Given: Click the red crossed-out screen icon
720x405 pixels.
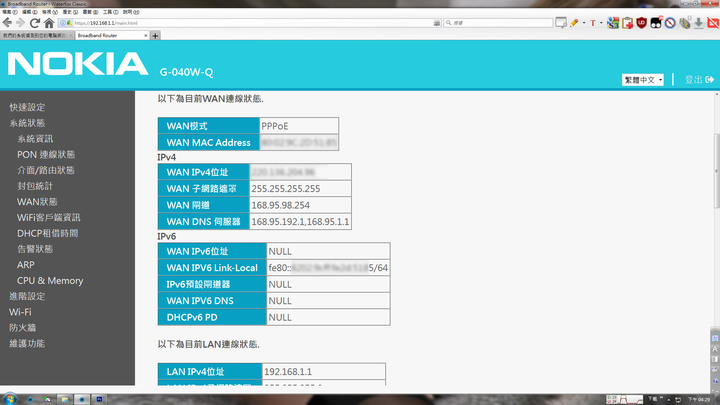Looking at the screenshot, I should 713,22.
